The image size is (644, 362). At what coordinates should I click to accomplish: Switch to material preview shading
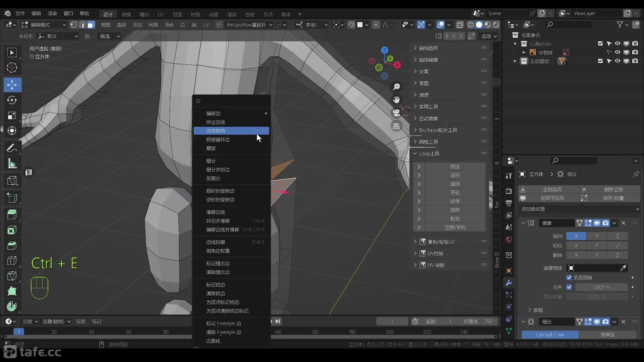(x=487, y=24)
